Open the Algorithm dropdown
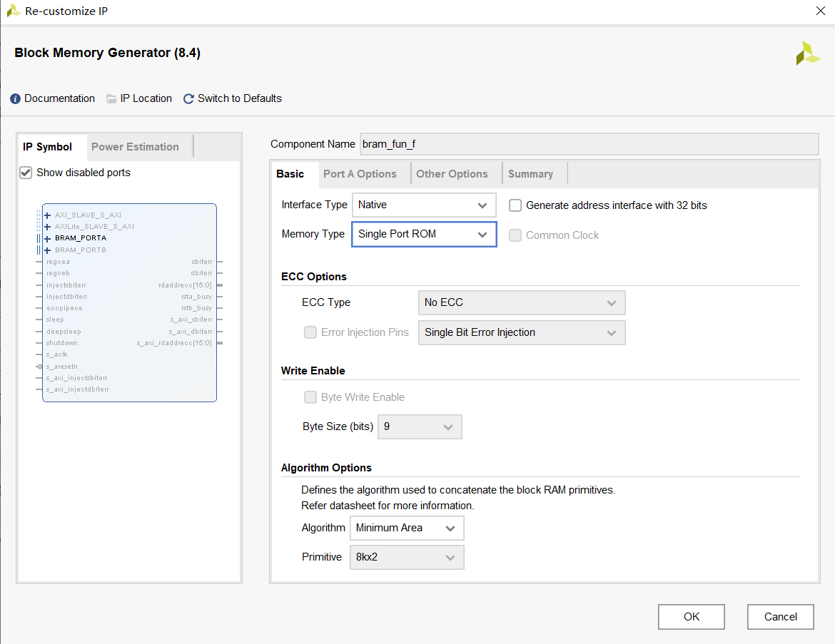This screenshot has width=835, height=644. (x=406, y=528)
